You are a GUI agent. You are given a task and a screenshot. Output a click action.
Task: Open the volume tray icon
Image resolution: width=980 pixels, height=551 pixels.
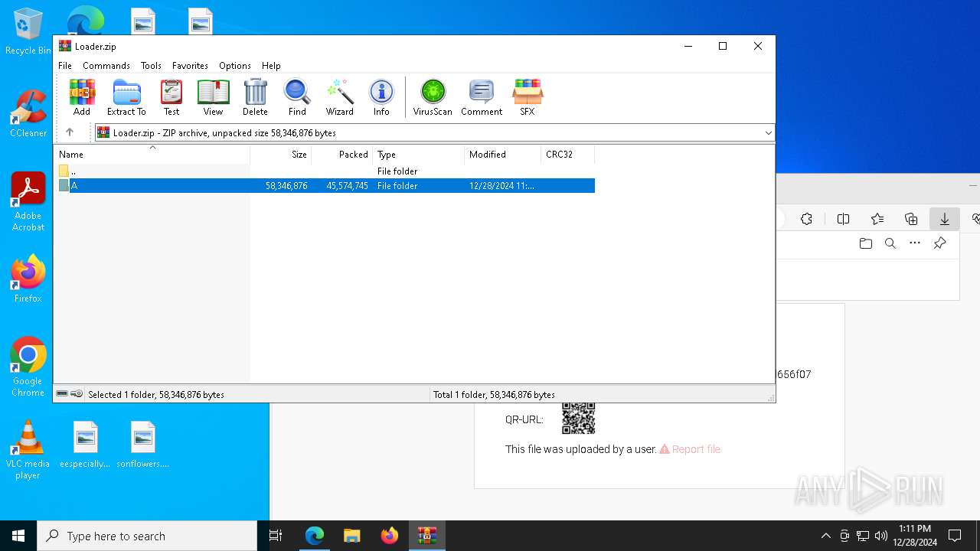880,536
